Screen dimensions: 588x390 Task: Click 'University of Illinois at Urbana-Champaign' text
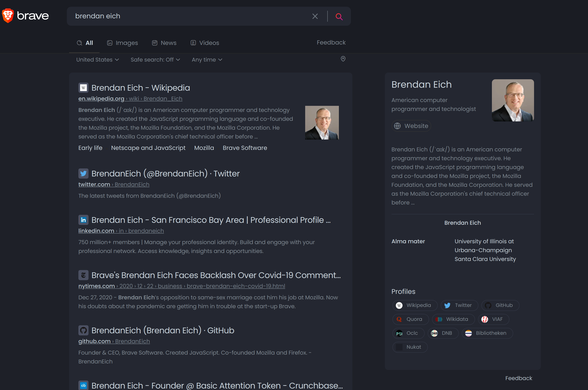coord(484,246)
